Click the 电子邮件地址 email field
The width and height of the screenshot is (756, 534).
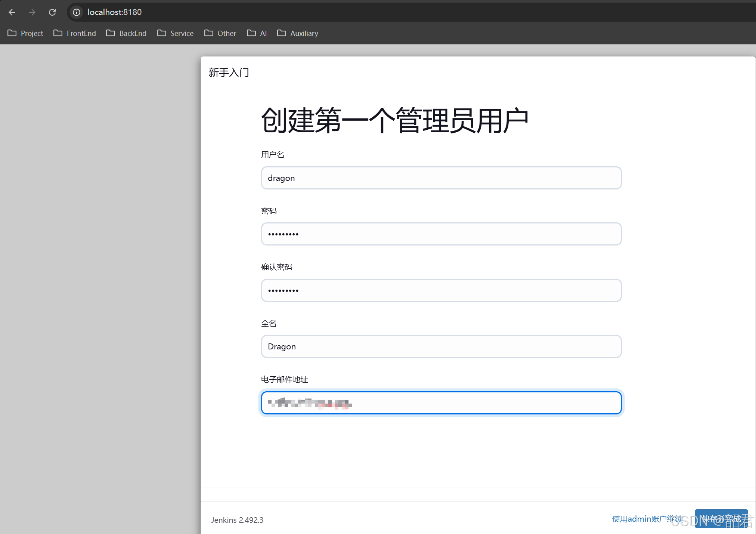(x=441, y=403)
